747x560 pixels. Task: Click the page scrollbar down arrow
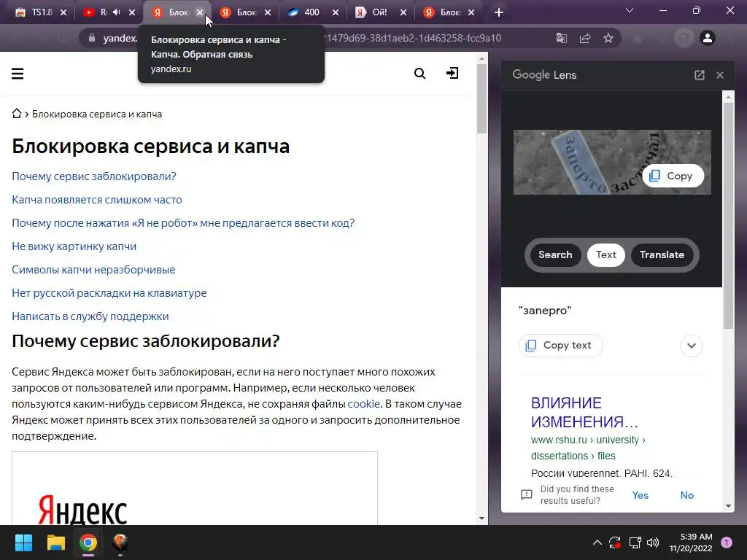point(481,518)
